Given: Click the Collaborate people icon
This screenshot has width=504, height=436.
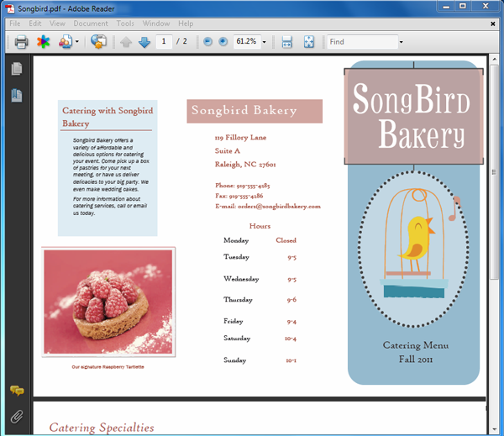Looking at the screenshot, I should pos(66,42).
